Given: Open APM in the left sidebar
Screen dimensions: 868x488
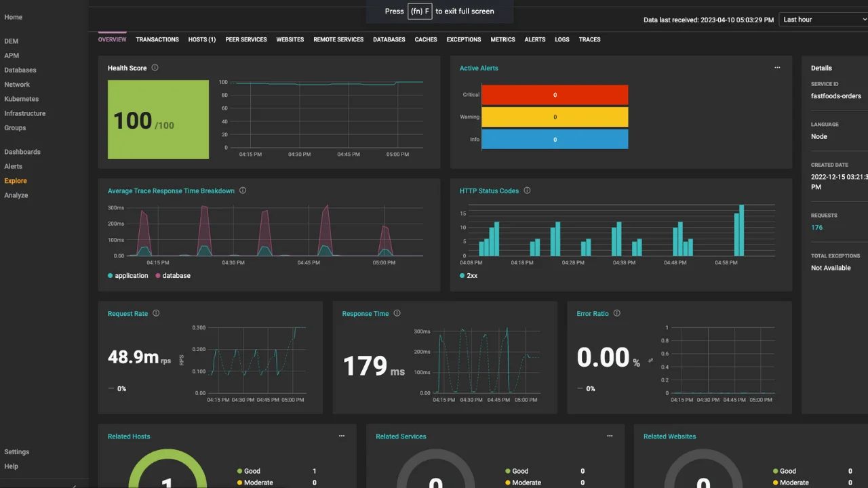Looking at the screenshot, I should [x=12, y=56].
